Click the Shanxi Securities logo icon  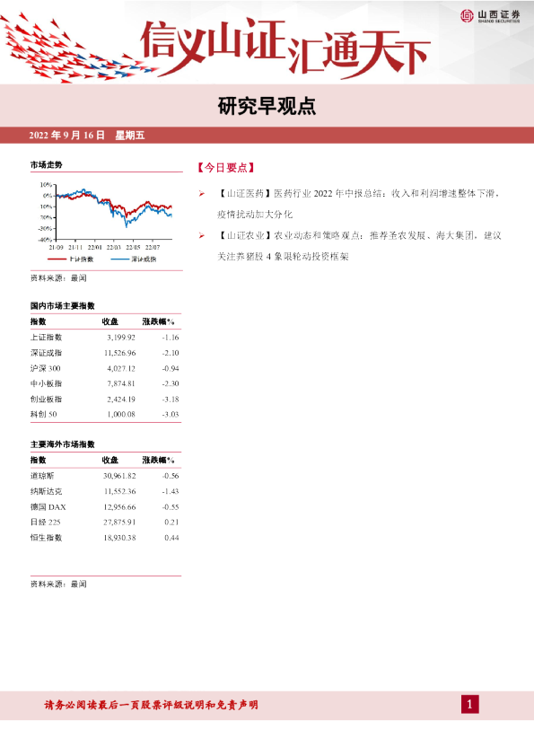click(x=467, y=16)
